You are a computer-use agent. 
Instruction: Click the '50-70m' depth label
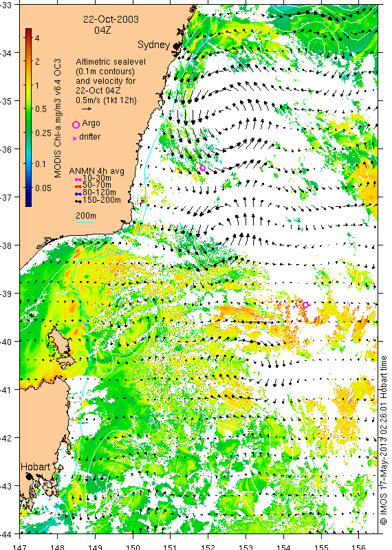97,185
